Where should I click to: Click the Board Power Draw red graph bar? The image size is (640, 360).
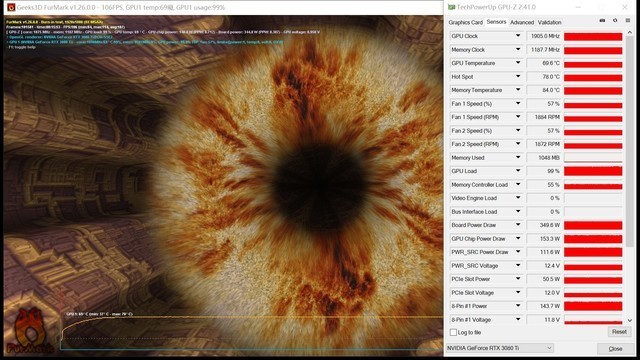click(x=593, y=225)
